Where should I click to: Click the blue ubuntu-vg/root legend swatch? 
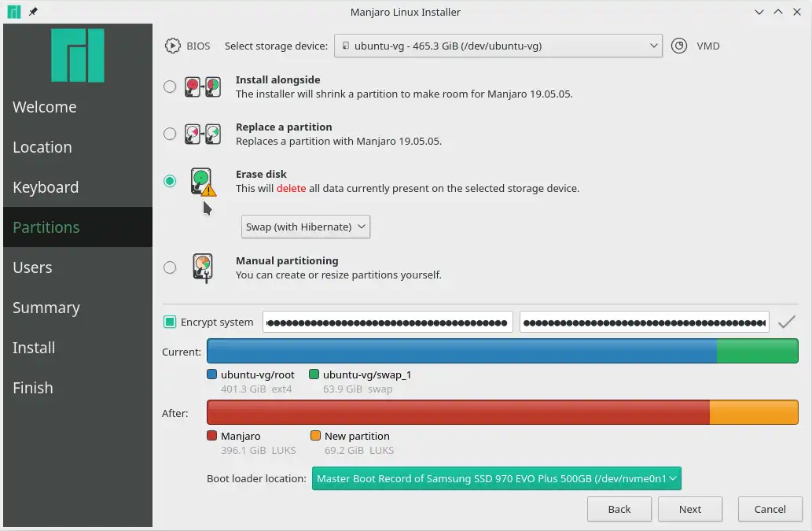[x=211, y=374]
